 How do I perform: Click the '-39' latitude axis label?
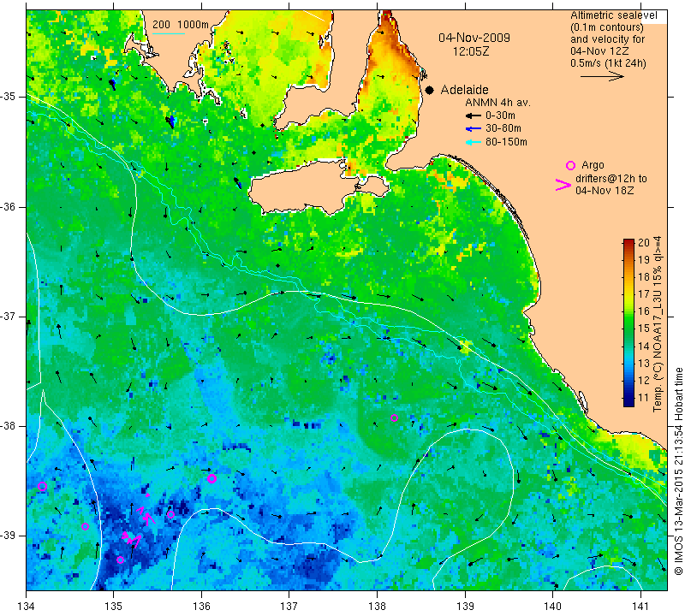8,536
